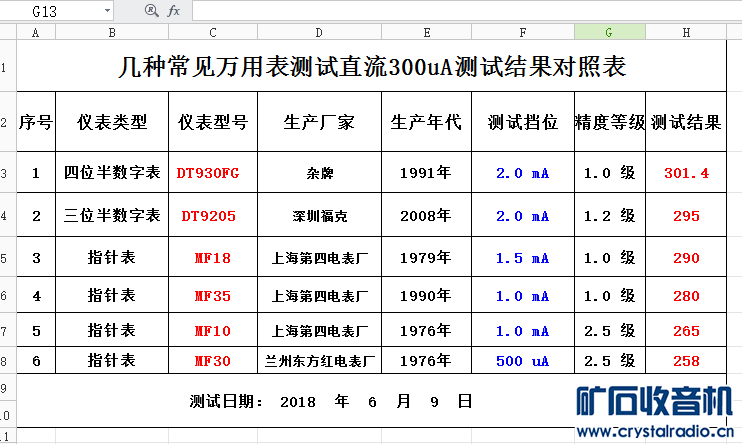Select column H header

[686, 32]
